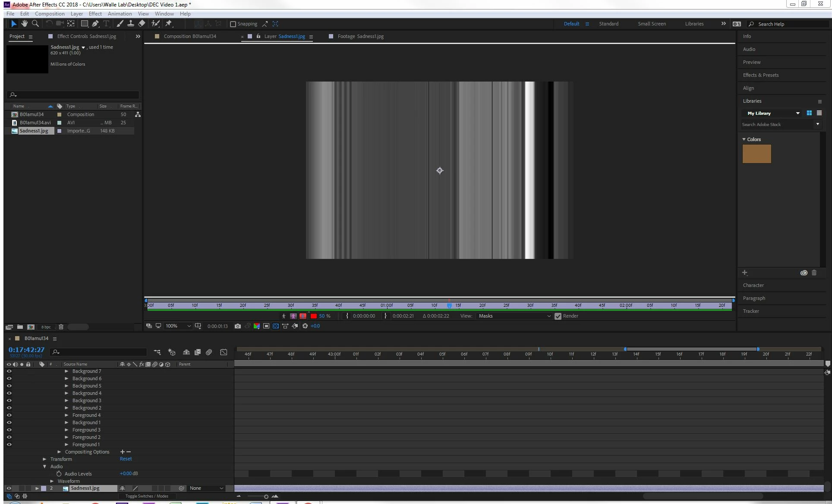Screen dimensions: 832x504
Task: Select the Pen tool
Action: pyautogui.click(x=95, y=24)
